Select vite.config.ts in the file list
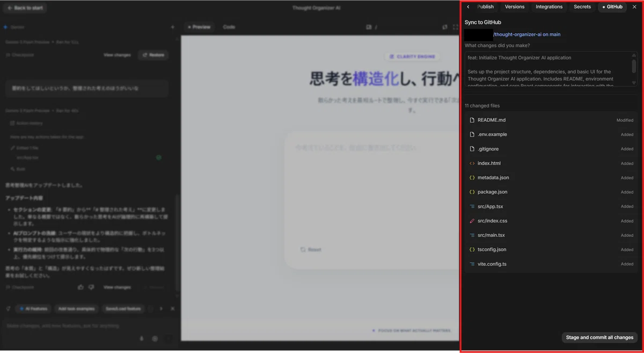644x353 pixels. pos(551,264)
